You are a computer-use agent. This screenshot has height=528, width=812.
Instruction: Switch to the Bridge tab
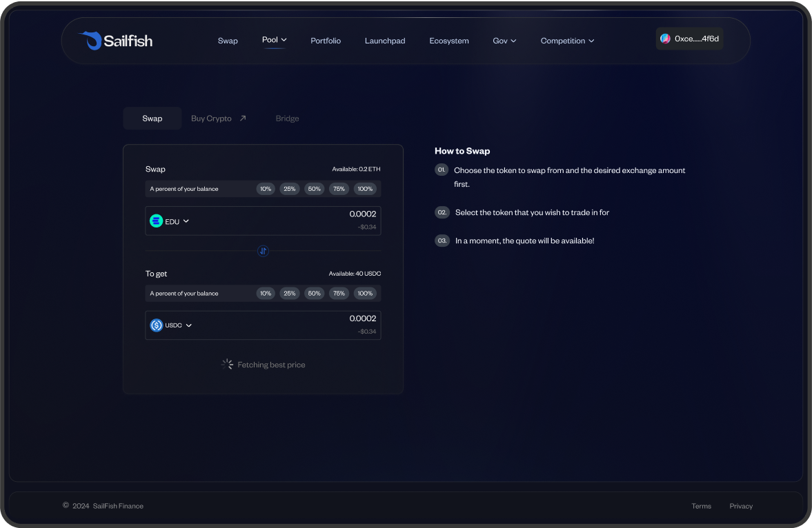[287, 119]
